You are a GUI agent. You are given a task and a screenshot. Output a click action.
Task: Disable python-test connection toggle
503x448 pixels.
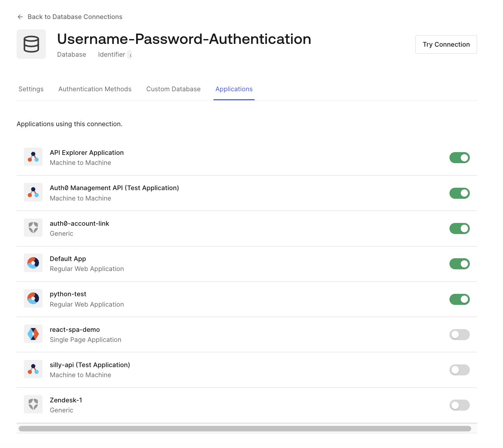[x=459, y=299]
